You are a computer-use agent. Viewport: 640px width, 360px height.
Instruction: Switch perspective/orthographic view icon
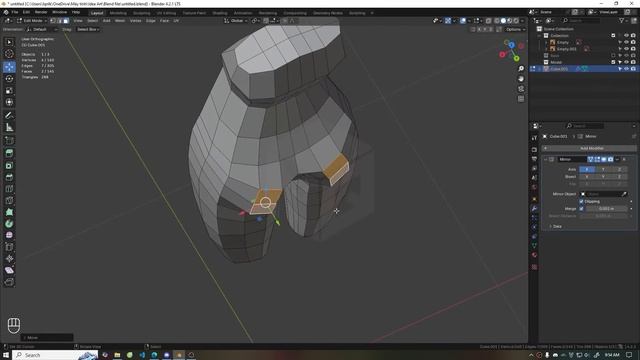tap(521, 99)
